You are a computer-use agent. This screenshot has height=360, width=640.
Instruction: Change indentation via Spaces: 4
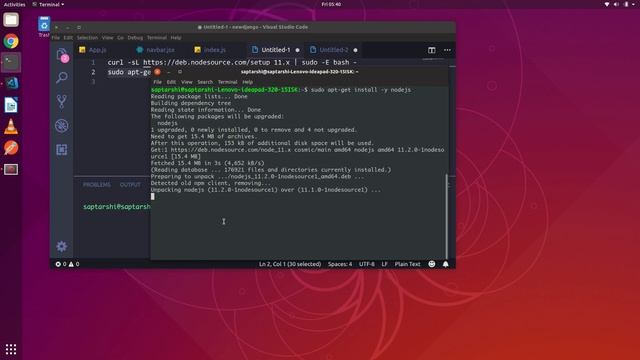click(340, 264)
